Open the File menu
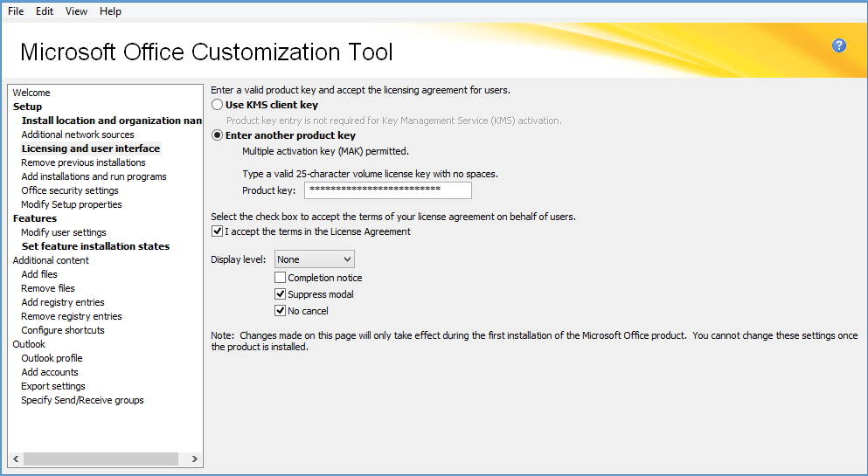The width and height of the screenshot is (868, 476). click(16, 11)
